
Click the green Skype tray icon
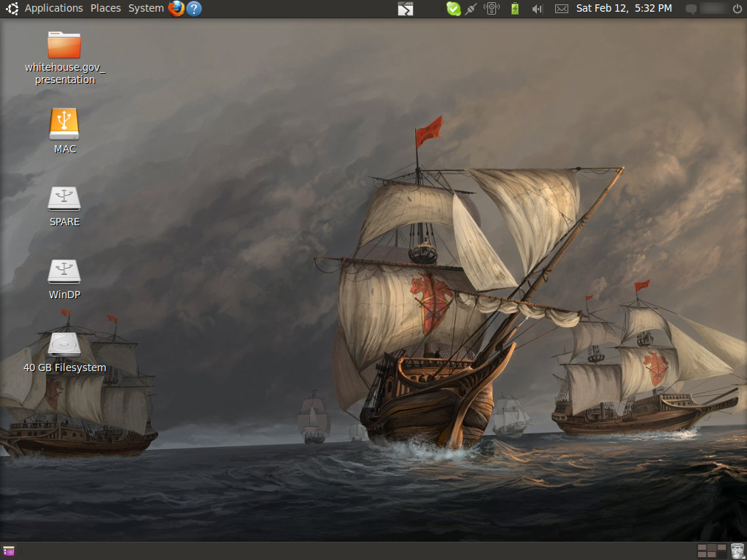pyautogui.click(x=453, y=9)
